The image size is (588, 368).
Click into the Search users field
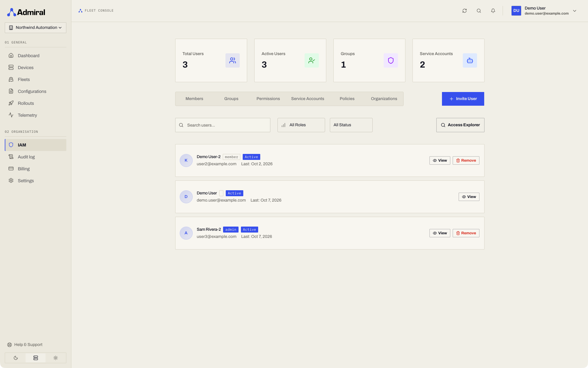tap(222, 125)
